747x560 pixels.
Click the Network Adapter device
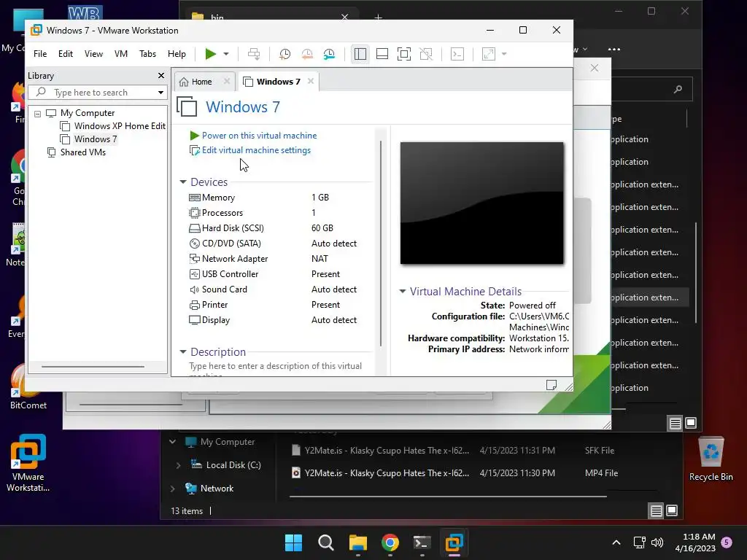tap(273, 259)
